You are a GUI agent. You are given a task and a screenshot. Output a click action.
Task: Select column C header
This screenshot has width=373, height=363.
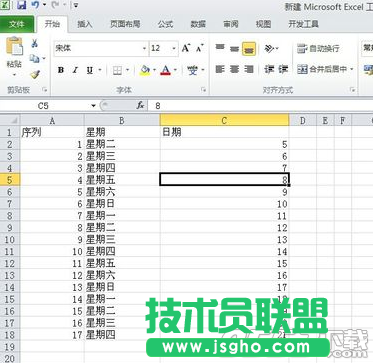(x=224, y=120)
